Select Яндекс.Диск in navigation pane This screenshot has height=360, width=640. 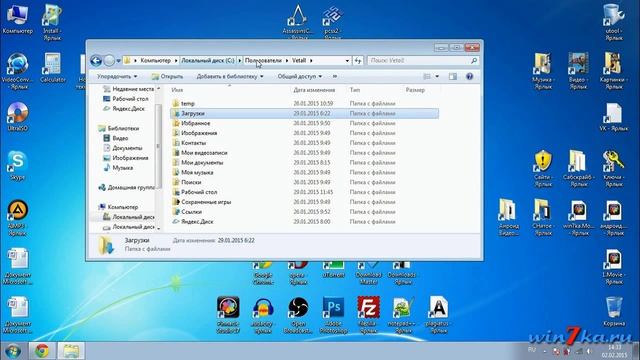coord(124,109)
